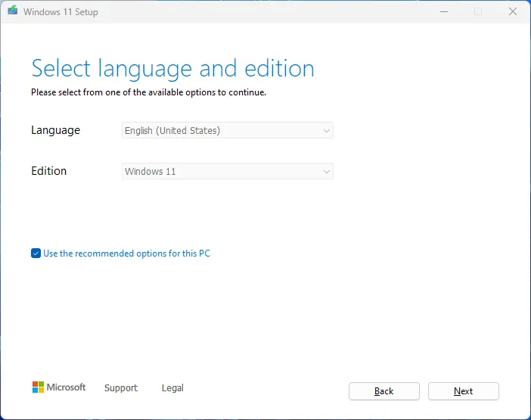531x420 pixels.
Task: Click the chevron arrow on the Edition dropdown
Action: coord(327,172)
